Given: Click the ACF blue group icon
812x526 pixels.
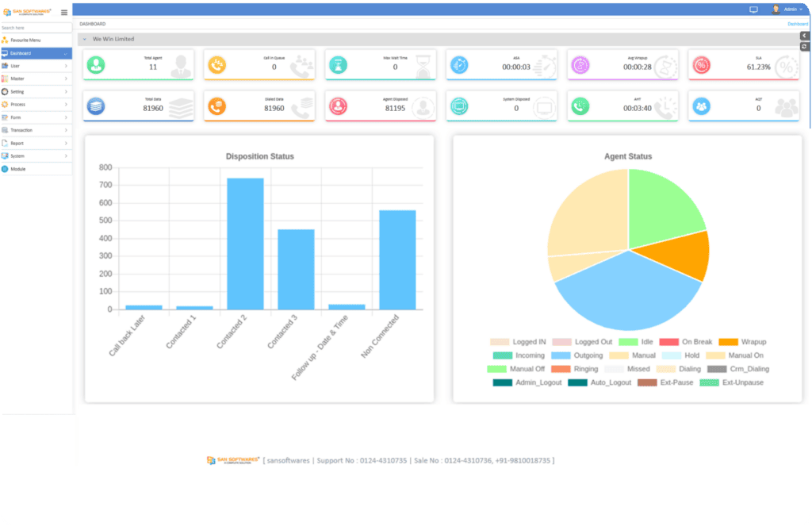Looking at the screenshot, I should [702, 106].
